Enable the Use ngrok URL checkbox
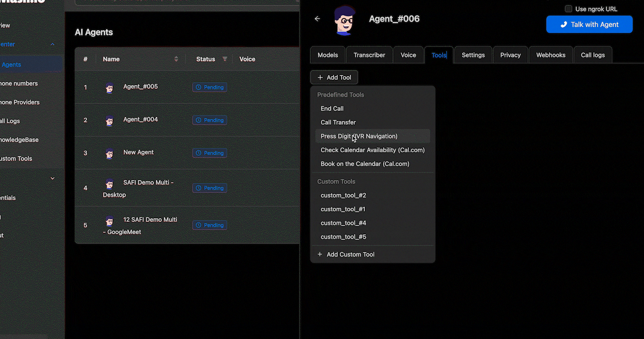The height and width of the screenshot is (339, 644). coord(568,9)
